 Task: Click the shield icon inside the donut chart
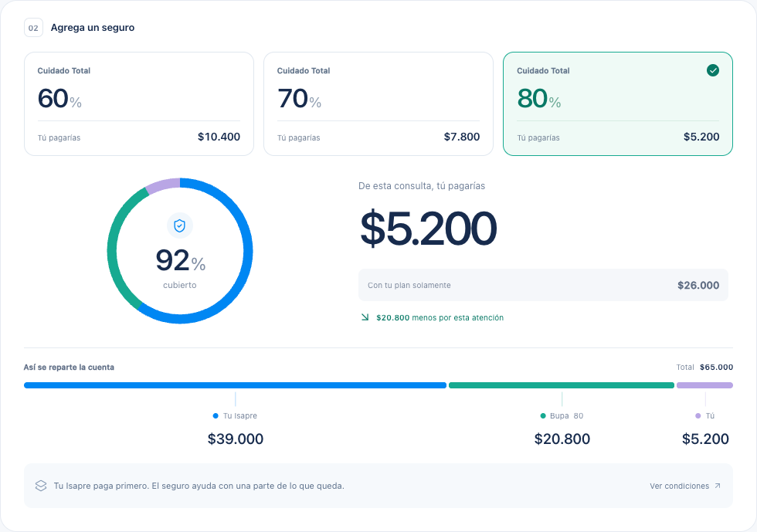tap(179, 225)
